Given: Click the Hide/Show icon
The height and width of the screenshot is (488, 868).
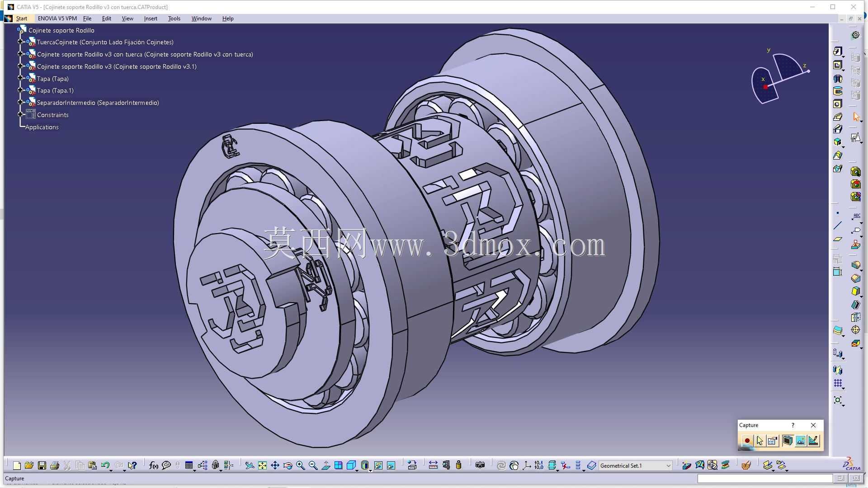Looking at the screenshot, I should (x=378, y=465).
